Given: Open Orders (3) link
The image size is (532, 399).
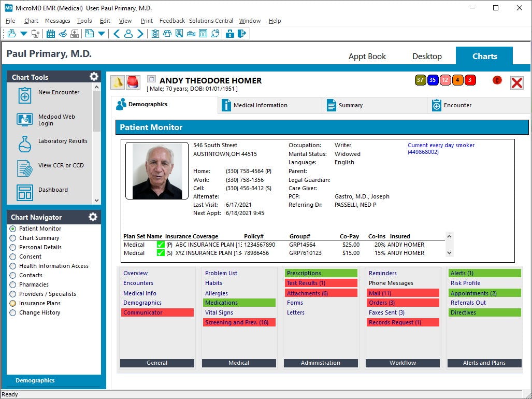Looking at the screenshot, I should click(402, 303).
